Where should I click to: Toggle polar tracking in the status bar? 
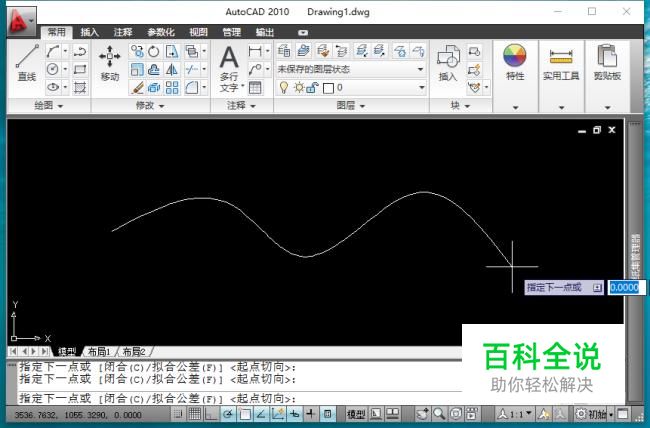pos(228,414)
